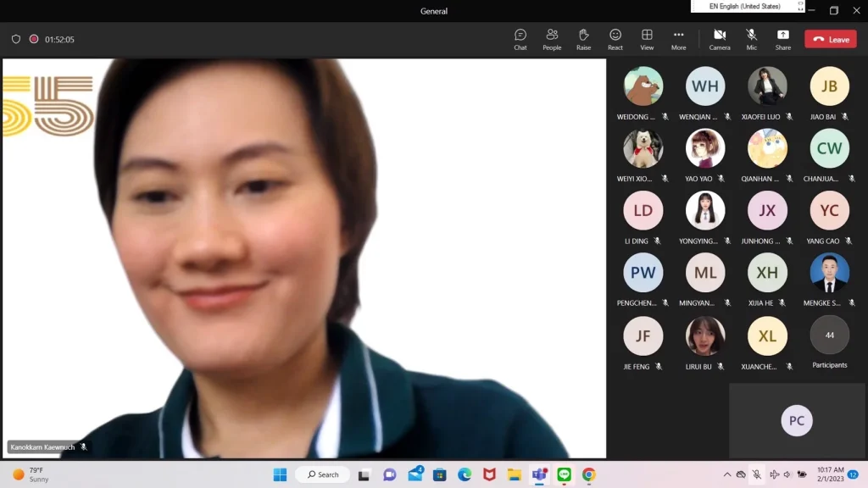Open the meeting Chat panel

pos(520,39)
